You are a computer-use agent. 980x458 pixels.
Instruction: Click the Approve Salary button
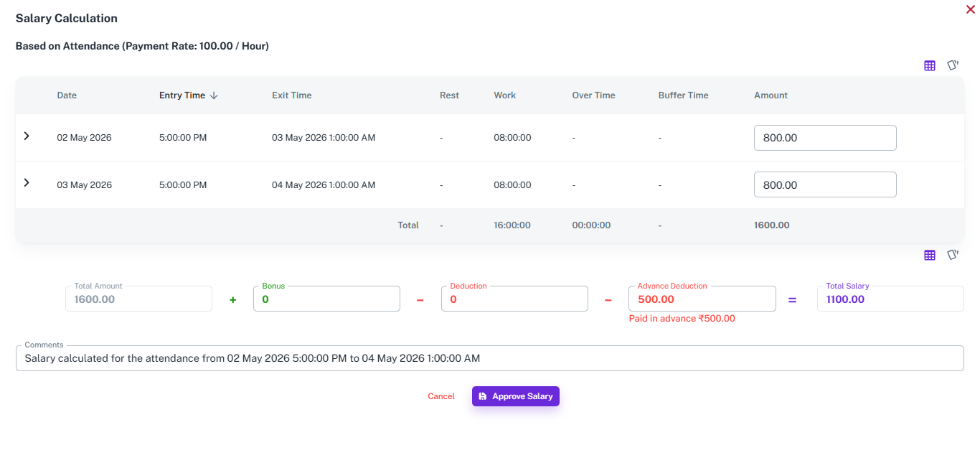click(x=516, y=396)
